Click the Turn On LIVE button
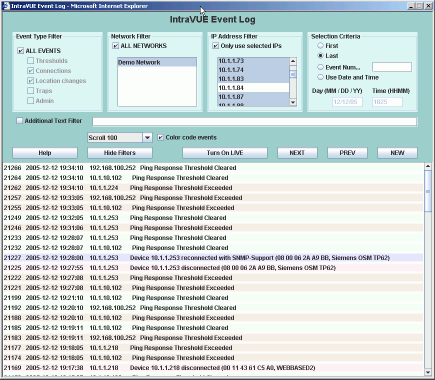This screenshot has height=380, width=435. [x=225, y=153]
